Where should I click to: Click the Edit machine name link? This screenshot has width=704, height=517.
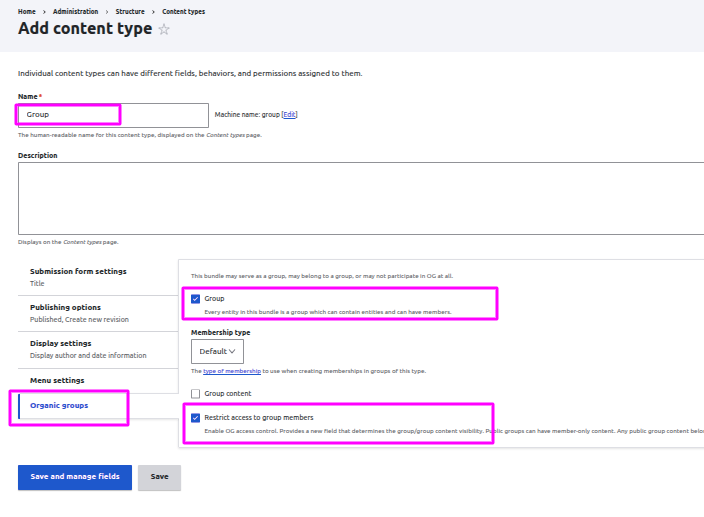point(289,114)
